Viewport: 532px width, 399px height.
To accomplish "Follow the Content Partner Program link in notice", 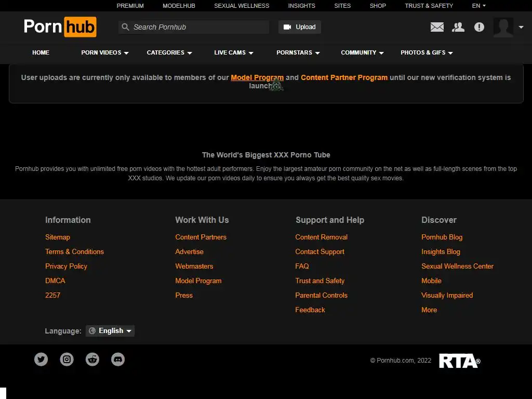I will [x=344, y=77].
